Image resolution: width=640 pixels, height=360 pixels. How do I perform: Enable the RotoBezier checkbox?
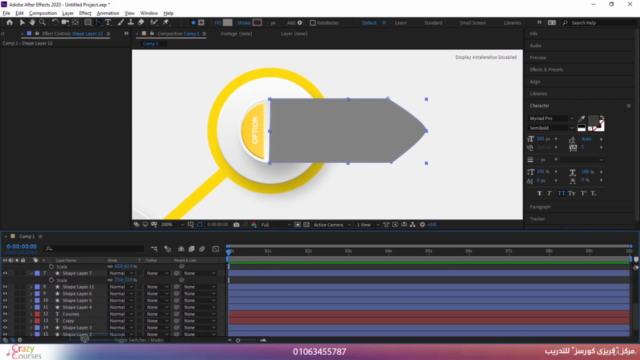pos(313,23)
